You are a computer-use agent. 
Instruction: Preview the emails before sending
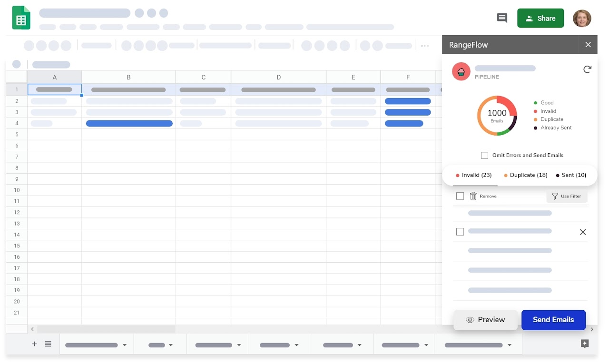486,320
